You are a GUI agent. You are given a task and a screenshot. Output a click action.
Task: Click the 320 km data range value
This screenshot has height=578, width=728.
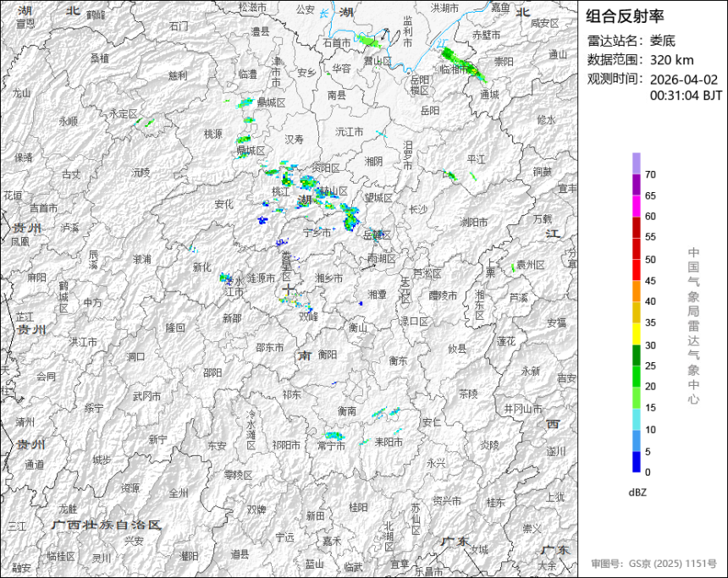pos(672,60)
